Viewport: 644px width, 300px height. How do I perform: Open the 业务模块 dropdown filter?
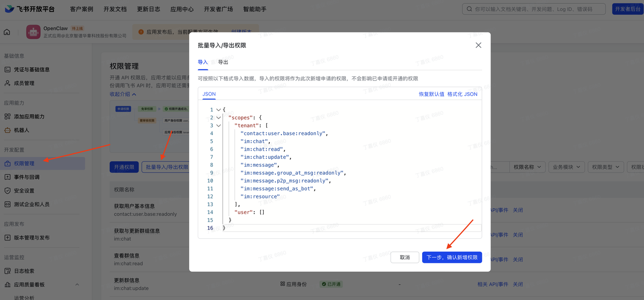[x=566, y=167]
